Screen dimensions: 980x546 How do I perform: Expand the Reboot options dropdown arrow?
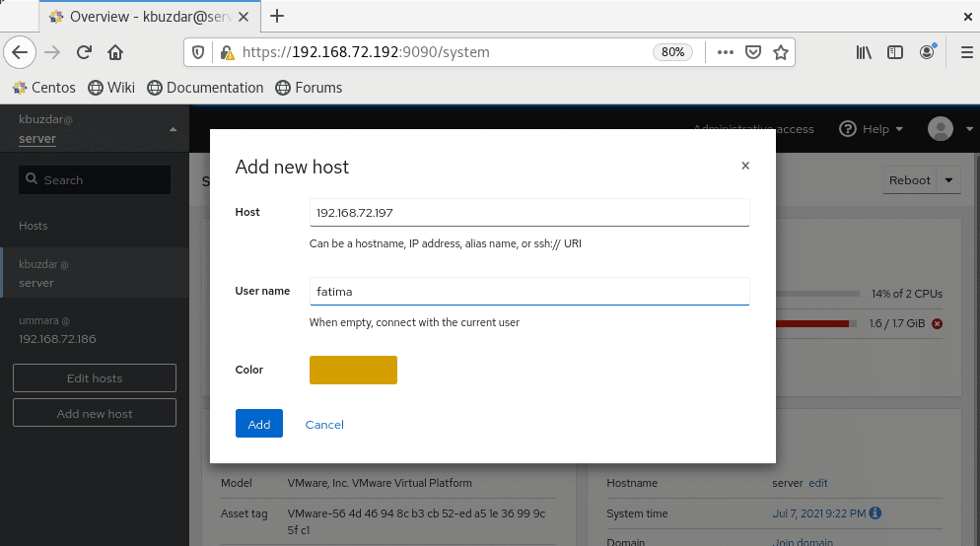948,180
